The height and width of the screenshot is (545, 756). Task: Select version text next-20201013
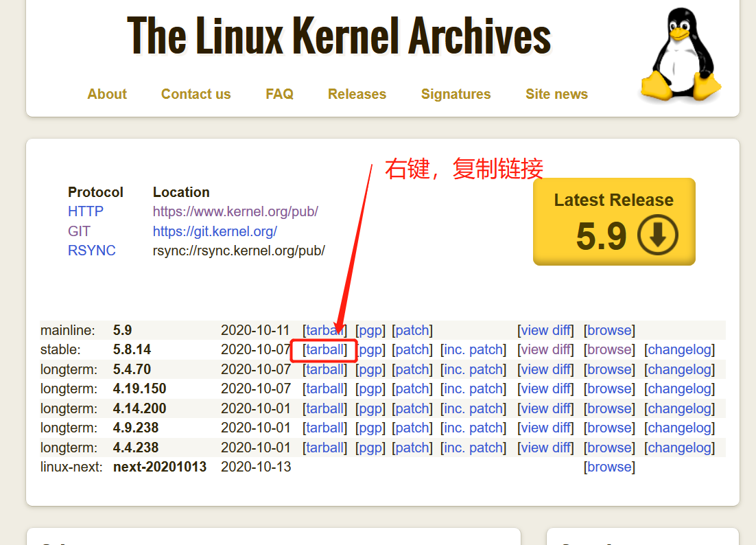[x=160, y=467]
